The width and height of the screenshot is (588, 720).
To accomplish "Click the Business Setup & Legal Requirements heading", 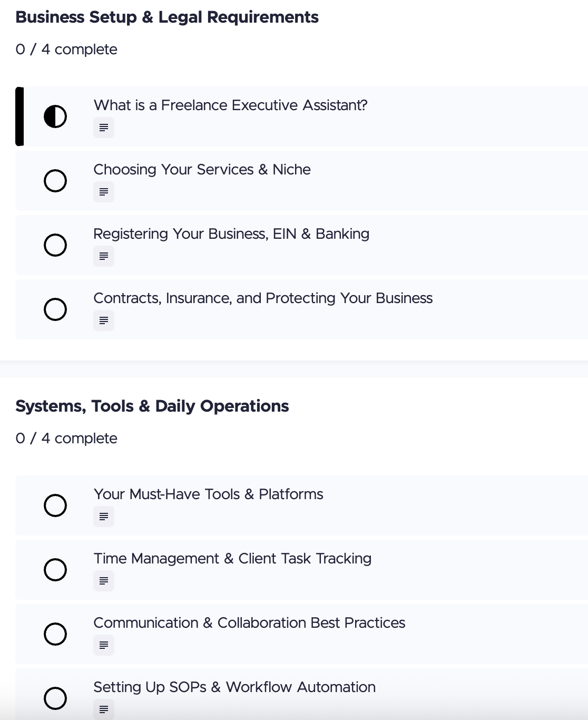I will click(x=168, y=17).
